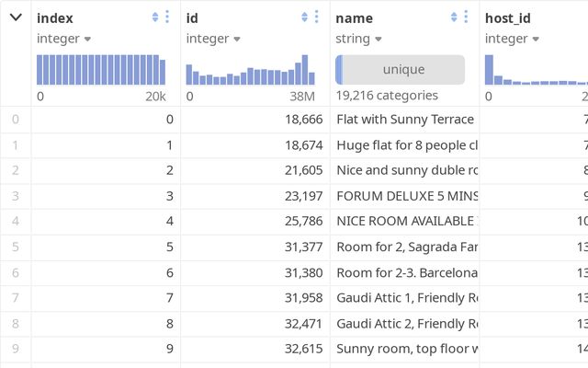Select id cell 32,471

point(255,324)
